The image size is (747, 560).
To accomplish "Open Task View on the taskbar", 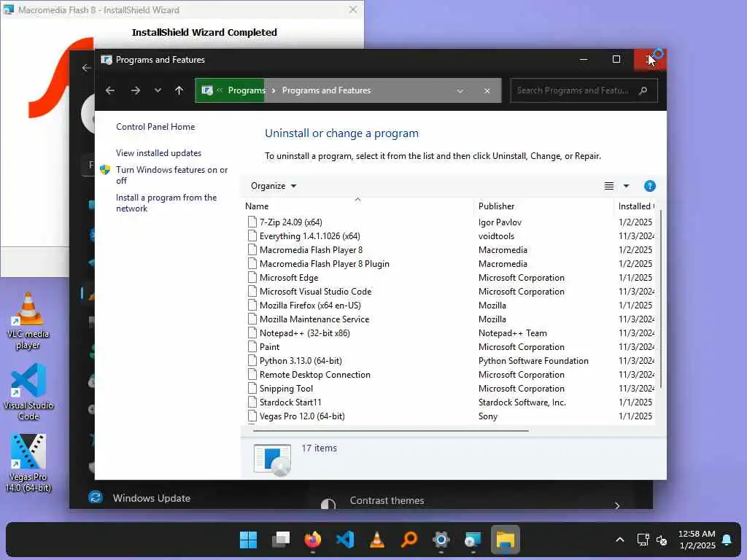I will point(281,540).
